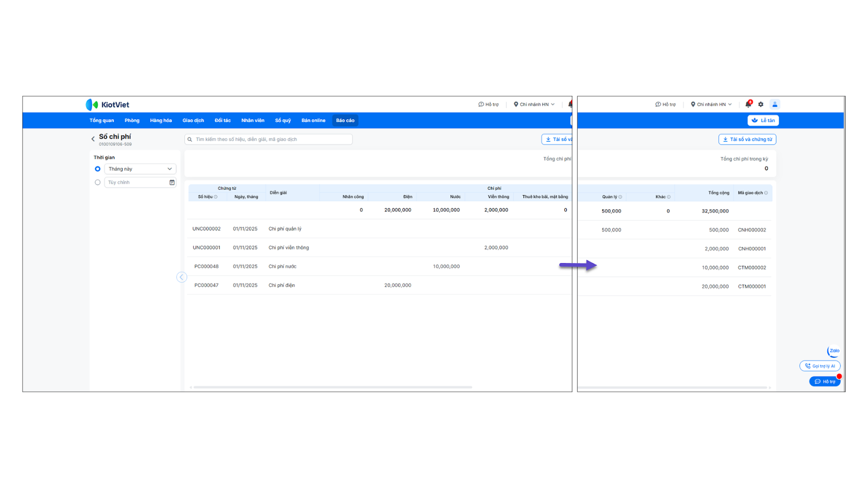The height and width of the screenshot is (488, 868).
Task: Click the info icon beside Mã giao dịch
Action: (x=766, y=193)
